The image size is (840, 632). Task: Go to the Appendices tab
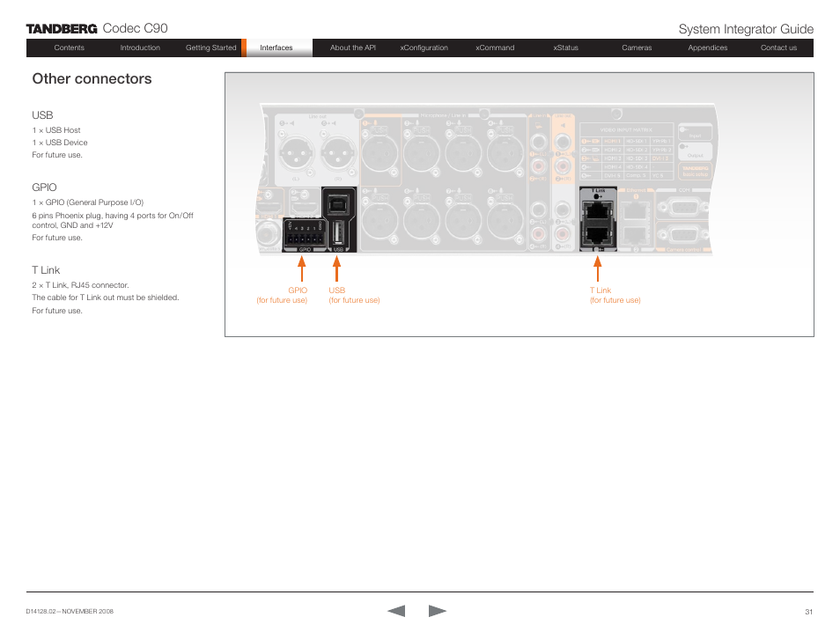click(707, 48)
